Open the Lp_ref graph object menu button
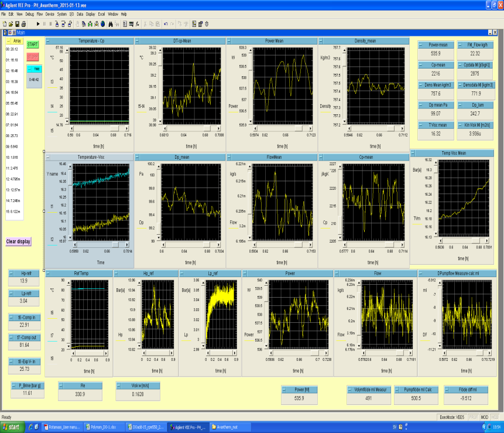Viewport: 504px width, 433px height. [x=182, y=274]
